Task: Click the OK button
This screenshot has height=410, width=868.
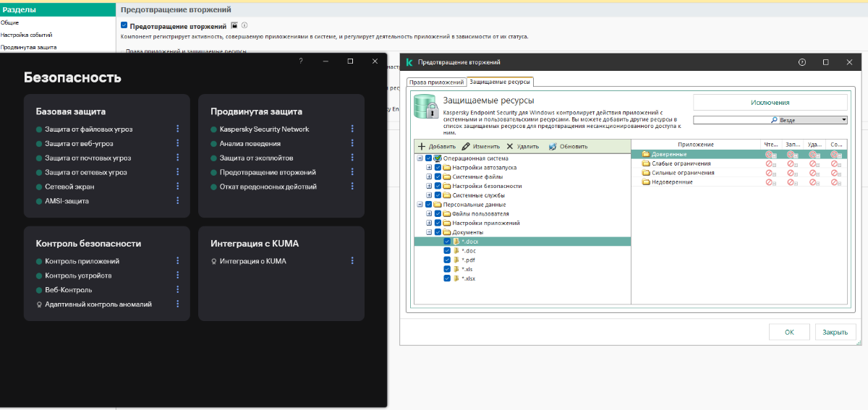Action: (x=789, y=332)
